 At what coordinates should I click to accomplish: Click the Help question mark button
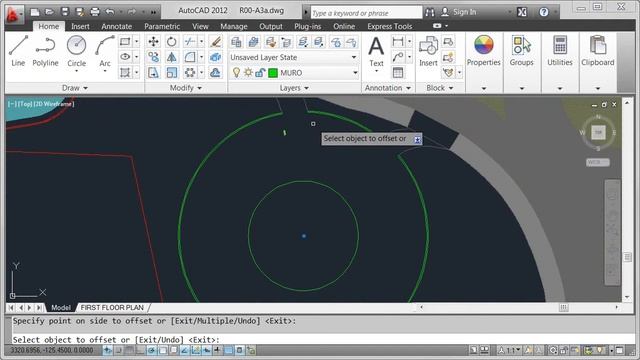pos(544,12)
